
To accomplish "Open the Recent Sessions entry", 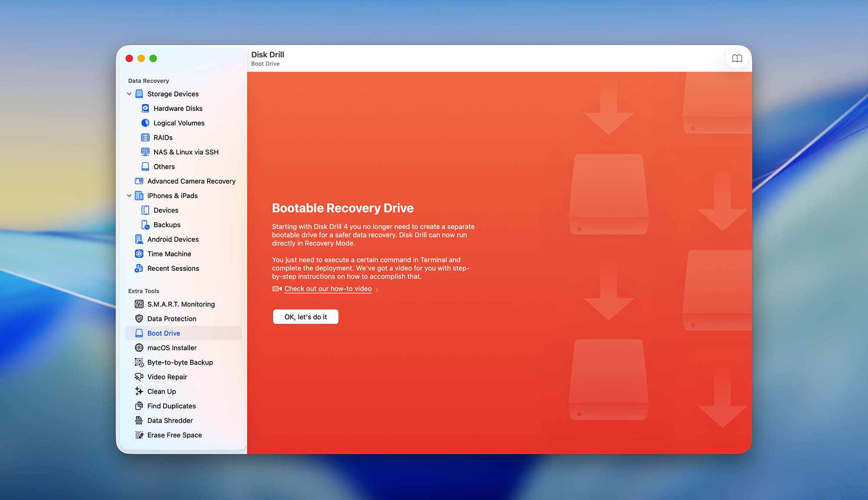I will point(173,268).
